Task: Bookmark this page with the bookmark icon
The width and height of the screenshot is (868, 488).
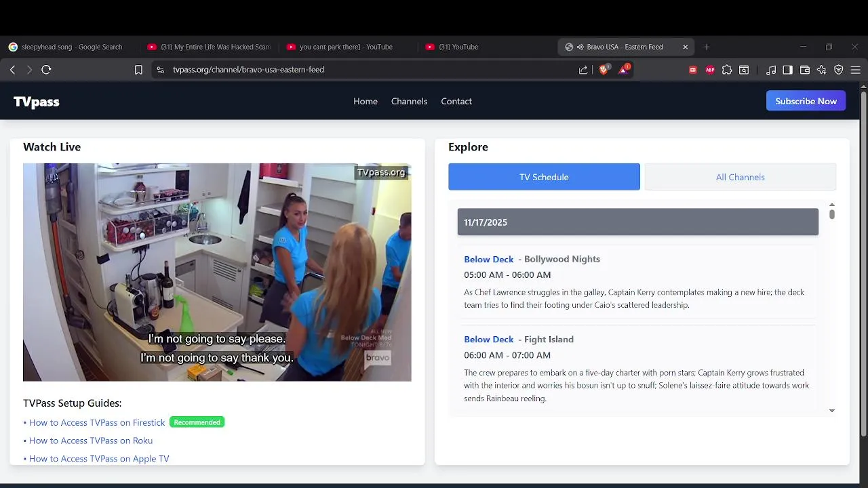Action: tap(138, 70)
